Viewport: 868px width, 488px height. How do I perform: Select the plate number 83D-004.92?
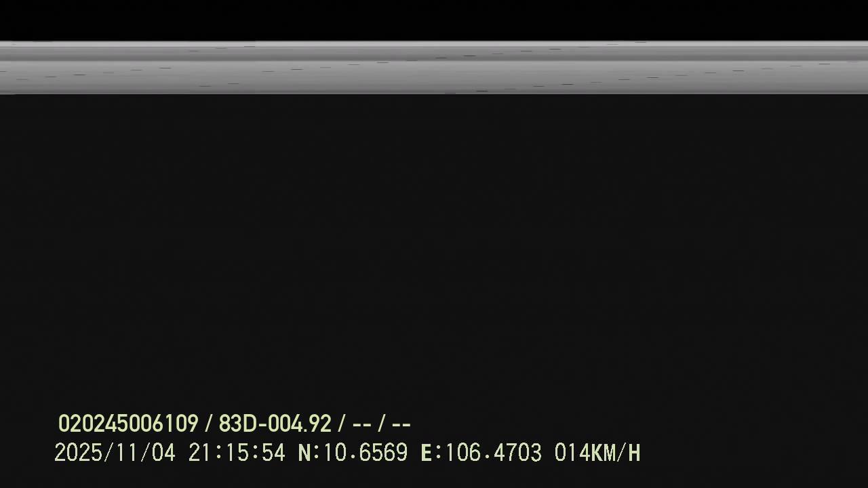click(x=275, y=424)
